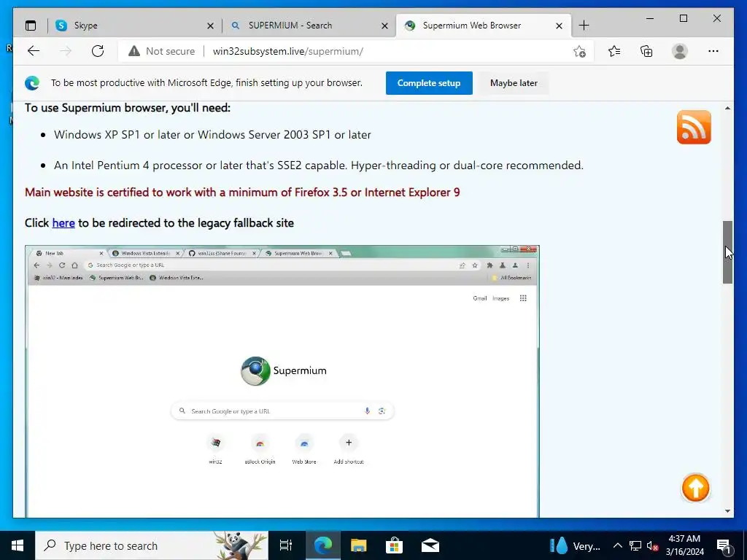Viewport: 747px width, 560px height.
Task: Open the Supermium browser screenshot image
Action: pos(282,381)
